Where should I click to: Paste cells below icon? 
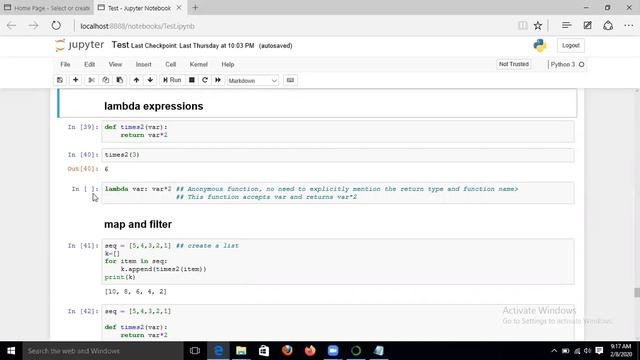[x=120, y=80]
